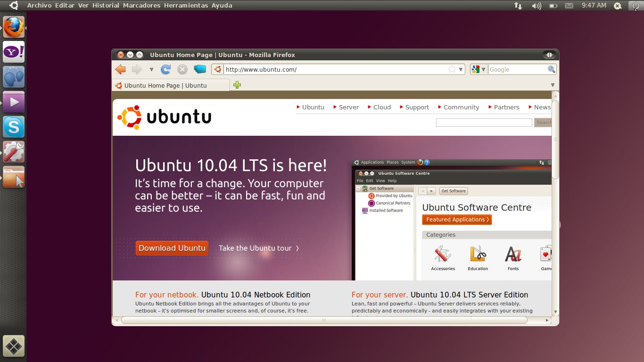This screenshot has height=362, width=644.
Task: Launch Firefox from the Unity launcher
Action: [14, 27]
